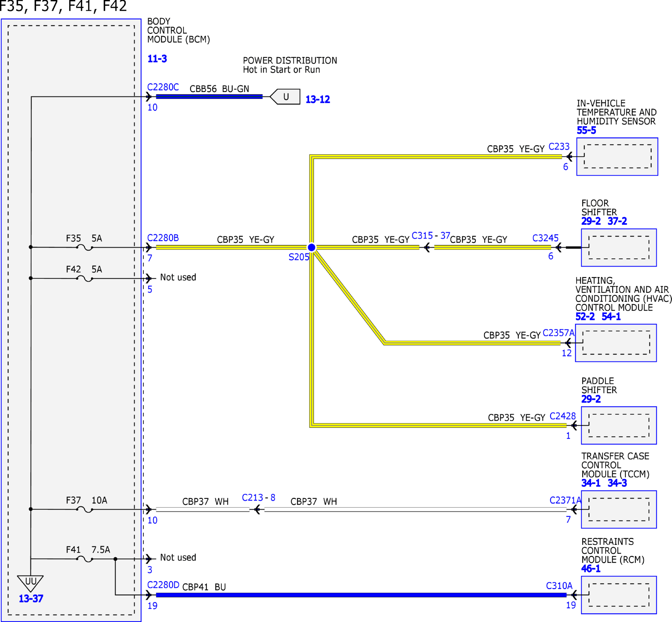Click the Paddle Shifter component box
The width and height of the screenshot is (672, 622).
[x=619, y=425]
